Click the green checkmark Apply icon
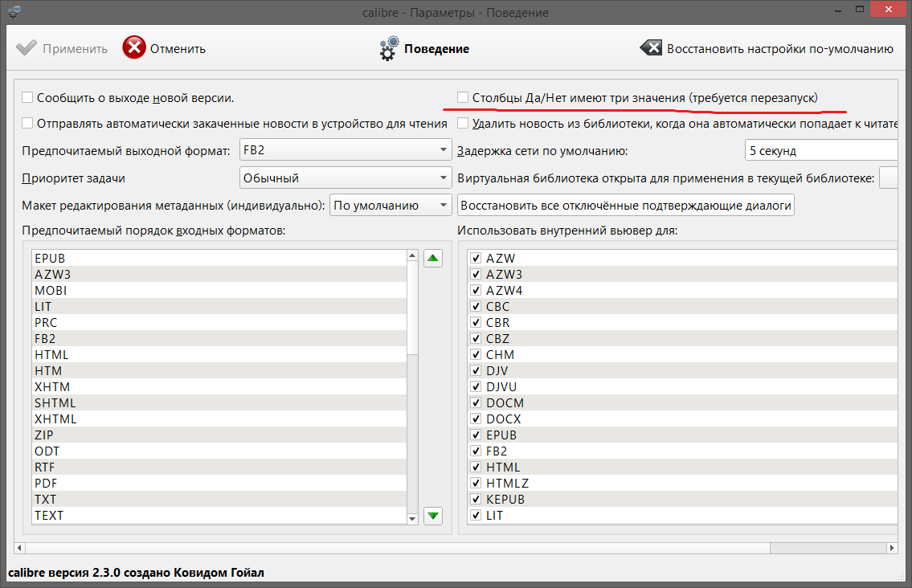912x588 pixels. [27, 48]
